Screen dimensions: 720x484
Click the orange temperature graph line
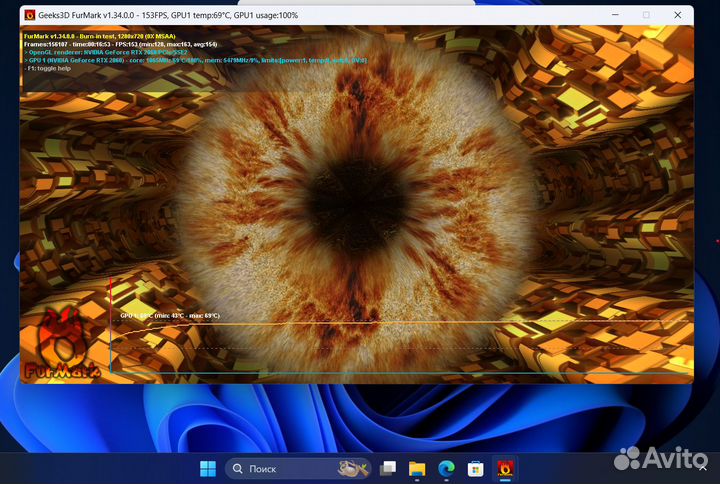coord(399,323)
